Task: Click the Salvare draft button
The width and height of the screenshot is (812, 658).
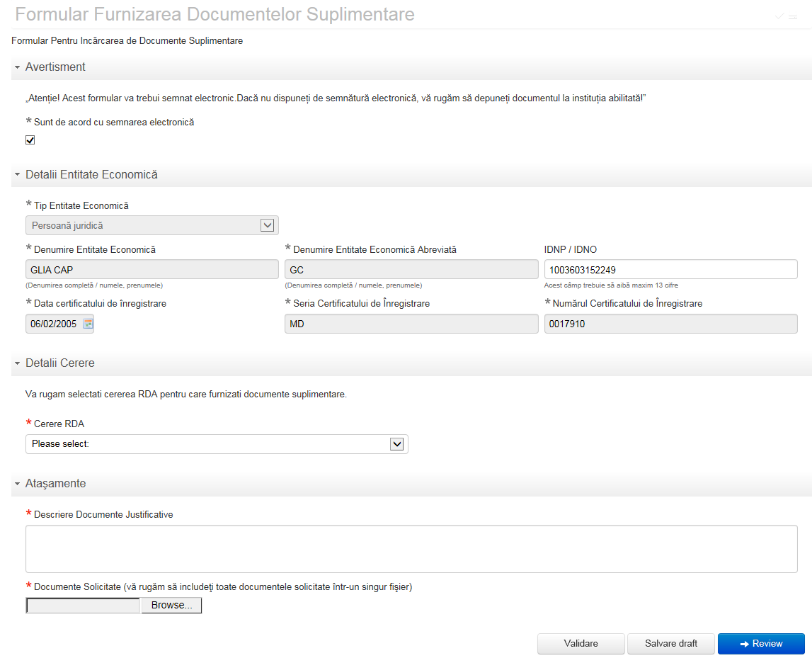Action: pos(670,644)
